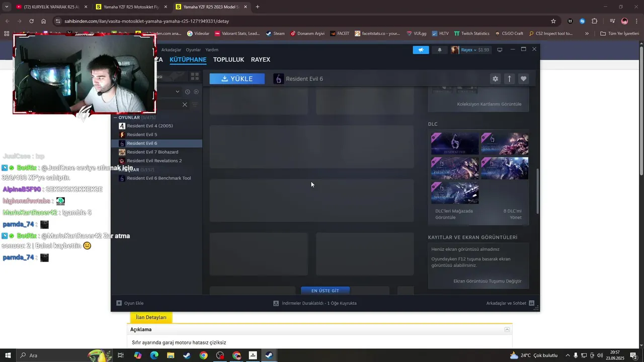Click taskbar search box Ara
The image size is (644, 362).
[x=65, y=355]
